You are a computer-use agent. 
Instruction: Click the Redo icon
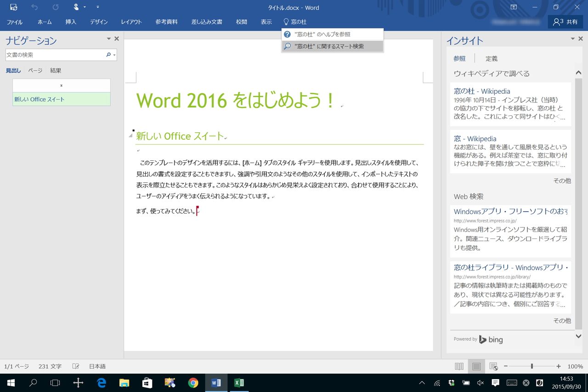[x=55, y=7]
